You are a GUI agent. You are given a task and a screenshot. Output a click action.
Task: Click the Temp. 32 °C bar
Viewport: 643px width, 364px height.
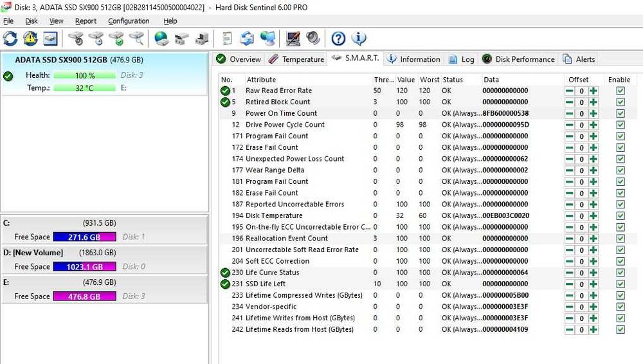84,88
